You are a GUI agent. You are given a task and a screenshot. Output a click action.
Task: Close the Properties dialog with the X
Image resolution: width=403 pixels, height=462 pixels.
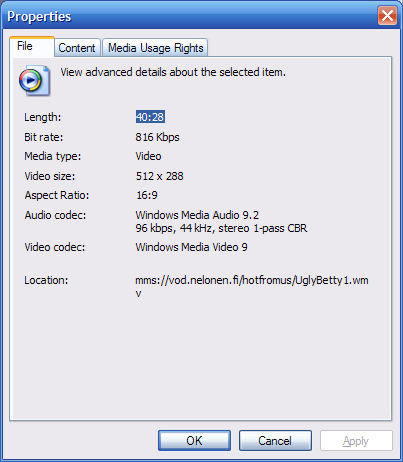(387, 16)
